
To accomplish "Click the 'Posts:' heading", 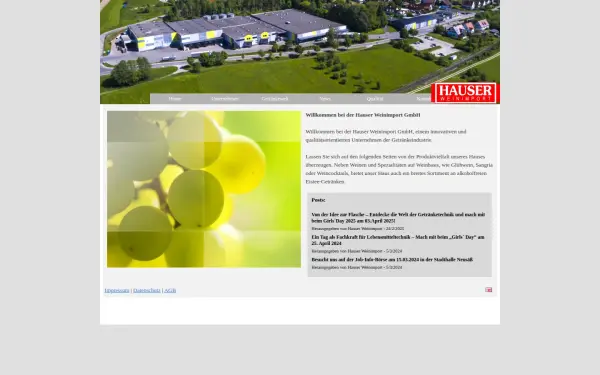I will point(318,200).
